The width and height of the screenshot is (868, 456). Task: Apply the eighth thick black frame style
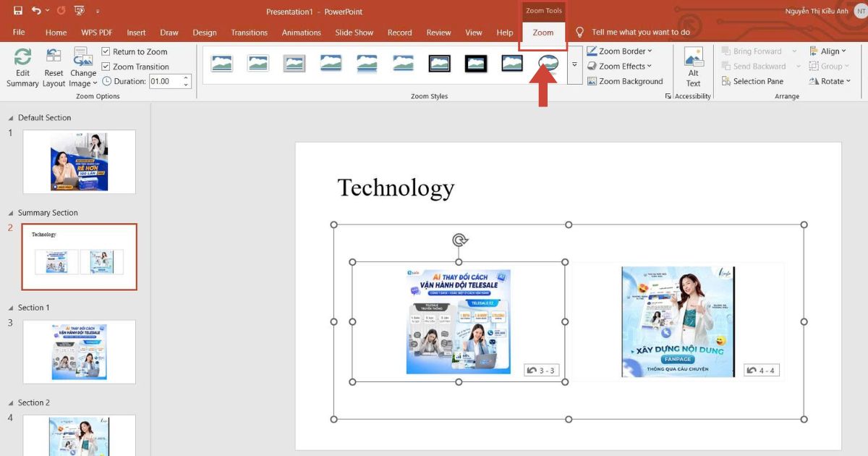click(476, 64)
